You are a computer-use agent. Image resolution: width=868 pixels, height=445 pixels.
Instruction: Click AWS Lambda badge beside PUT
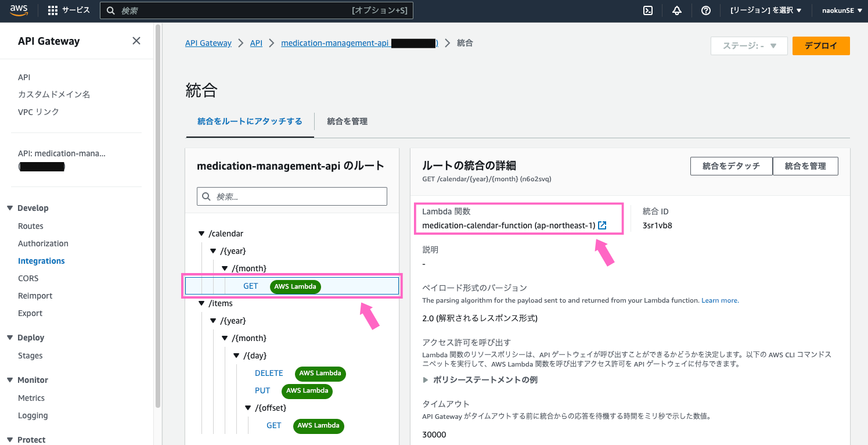[307, 390]
